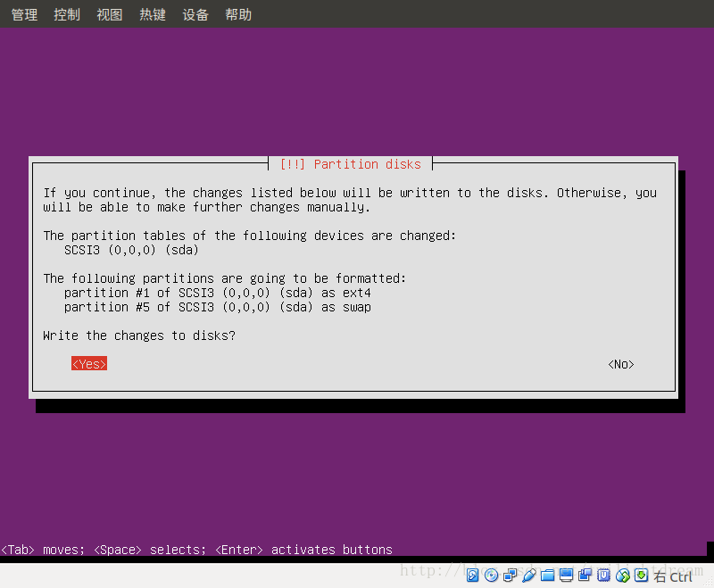714x588 pixels.
Task: Click the overlapping squares status icon
Action: click(x=510, y=575)
